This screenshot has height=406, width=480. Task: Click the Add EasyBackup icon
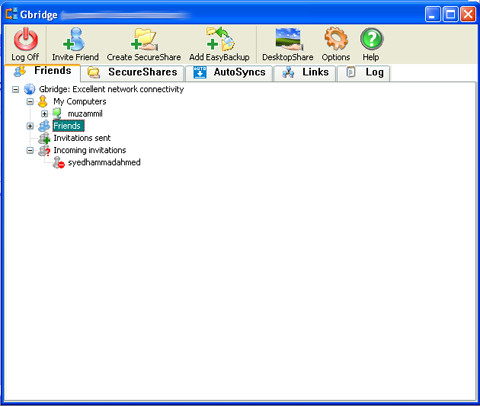tap(220, 39)
